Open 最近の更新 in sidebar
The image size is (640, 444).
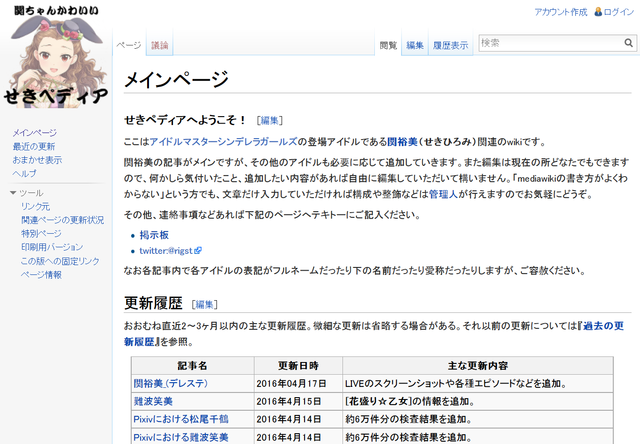pos(33,146)
